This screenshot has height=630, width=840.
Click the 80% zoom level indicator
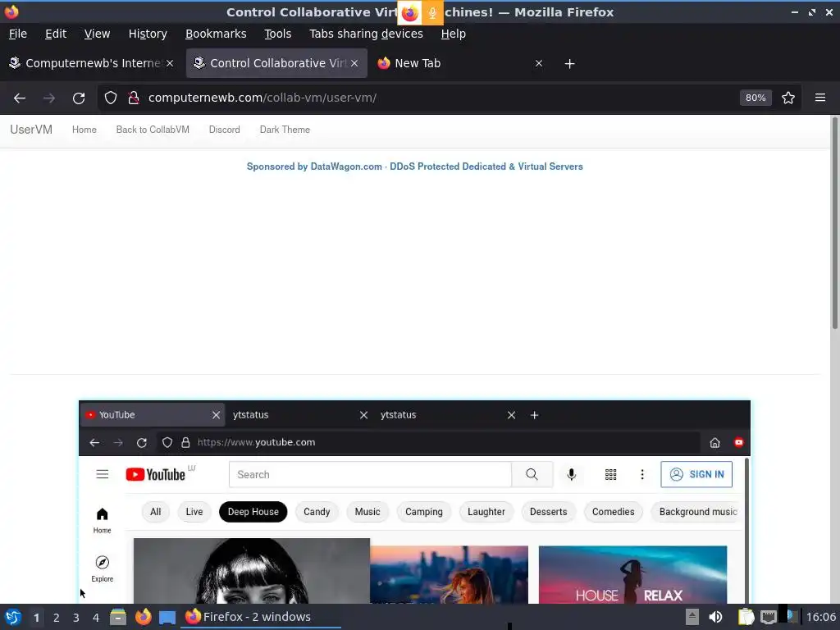pos(756,98)
